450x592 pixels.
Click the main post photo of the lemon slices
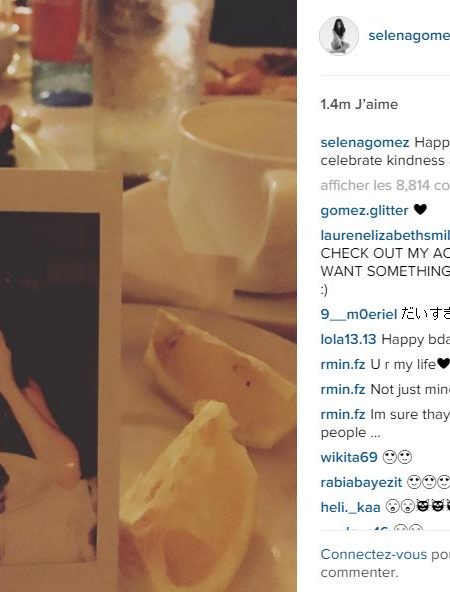point(148,296)
